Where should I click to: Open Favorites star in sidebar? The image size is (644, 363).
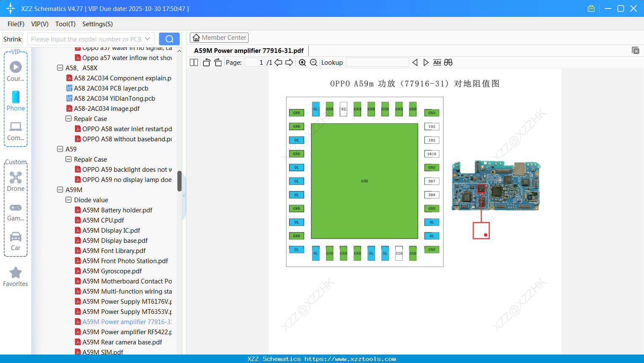pos(16,277)
